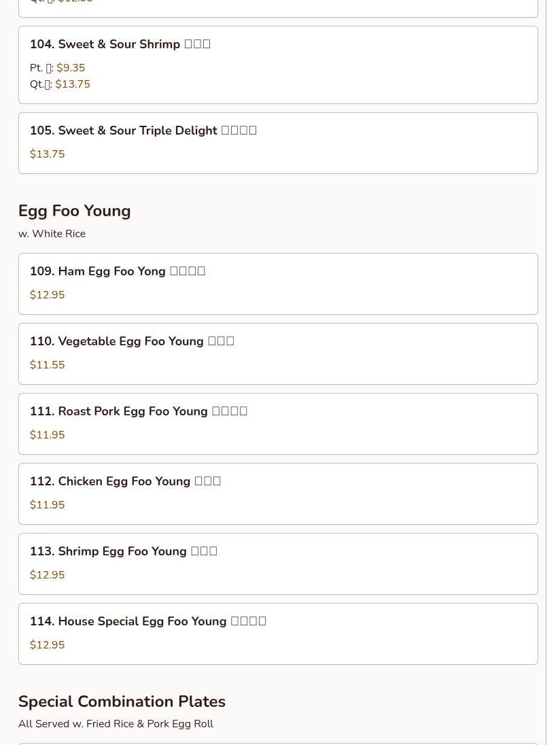Click the vertical scrollbar on the right edge

(553, 372)
